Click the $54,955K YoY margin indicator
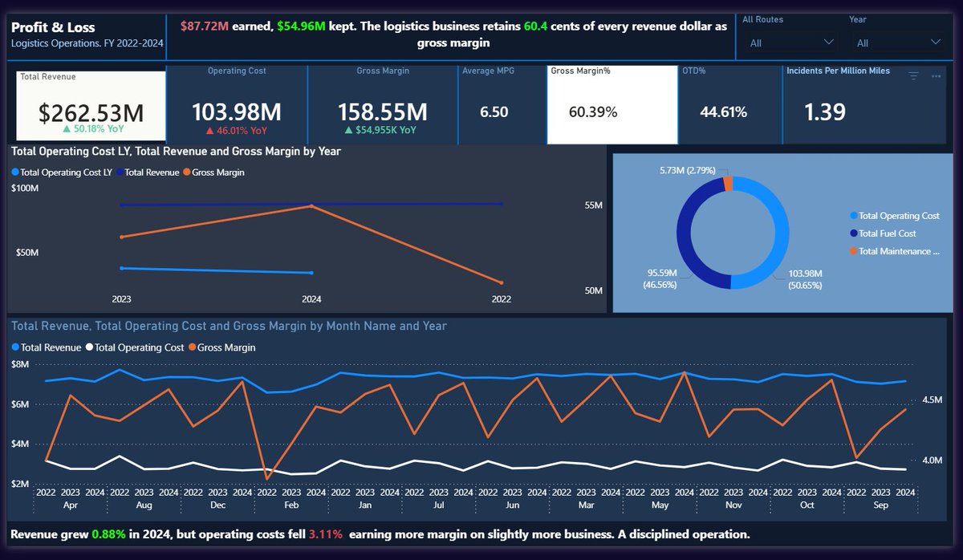 (x=380, y=129)
